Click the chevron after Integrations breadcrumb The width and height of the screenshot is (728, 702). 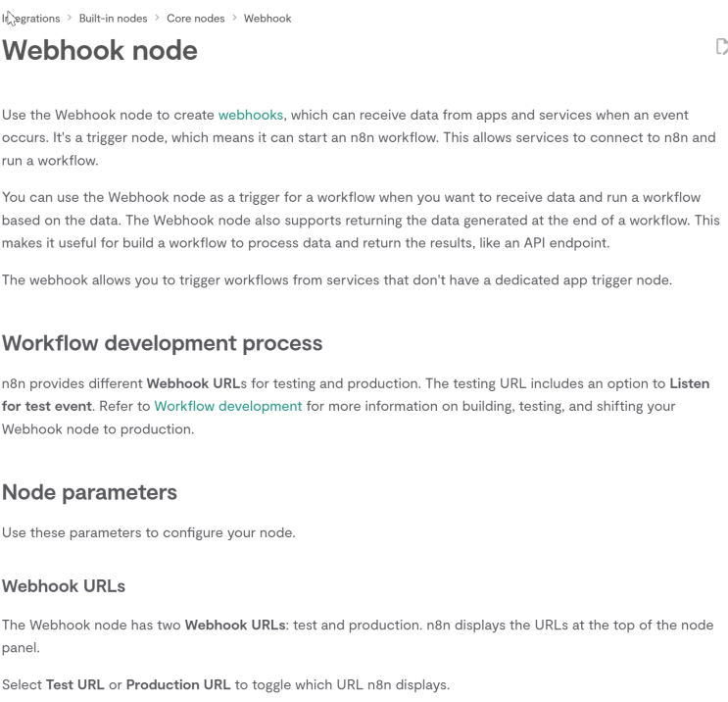70,19
